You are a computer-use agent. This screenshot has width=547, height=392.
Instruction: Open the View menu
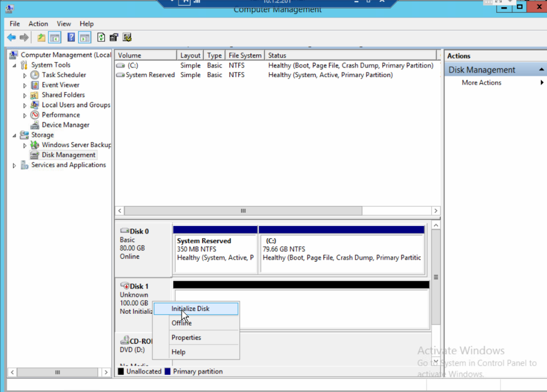coord(64,24)
